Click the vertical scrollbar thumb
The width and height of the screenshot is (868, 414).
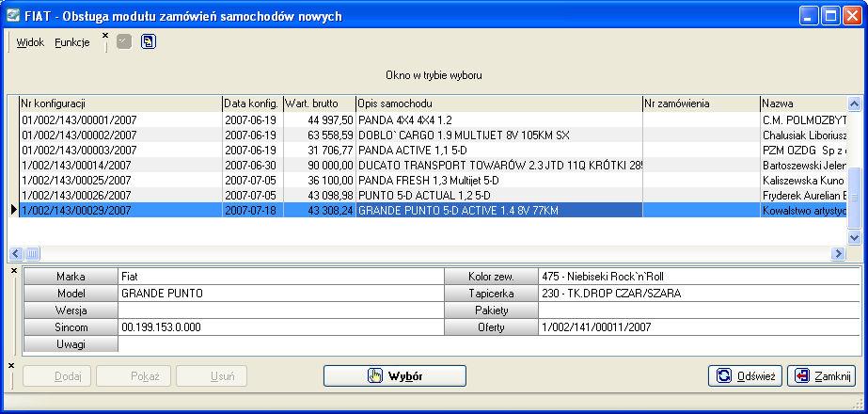(854, 197)
